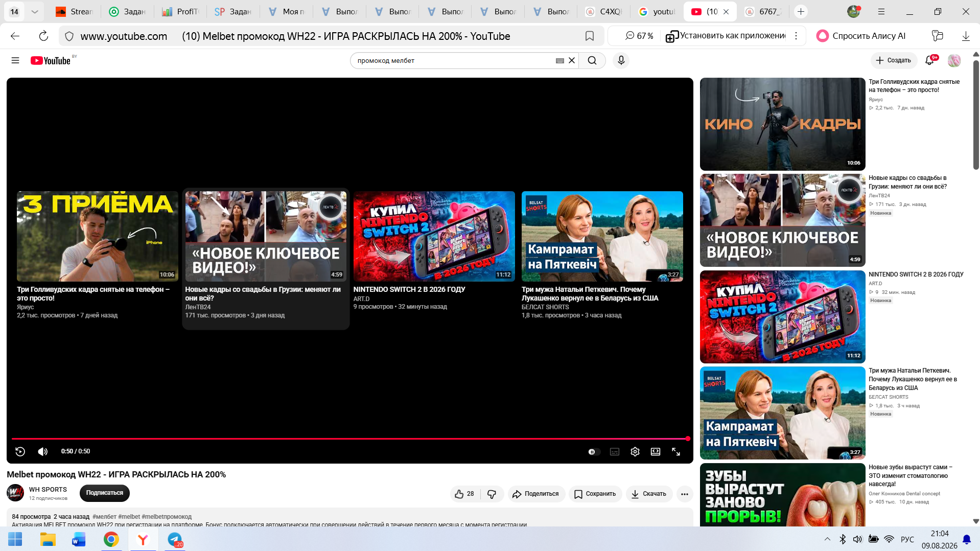Bookmark this page in the address bar

pos(590,36)
